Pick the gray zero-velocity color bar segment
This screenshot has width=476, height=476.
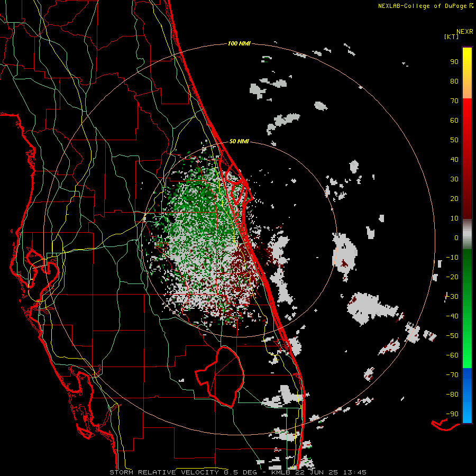point(467,234)
